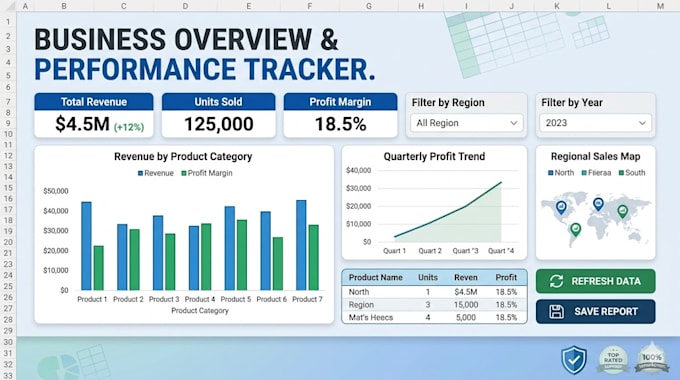Click the (+12%) growth indicator
The width and height of the screenshot is (680, 380).
(x=129, y=127)
